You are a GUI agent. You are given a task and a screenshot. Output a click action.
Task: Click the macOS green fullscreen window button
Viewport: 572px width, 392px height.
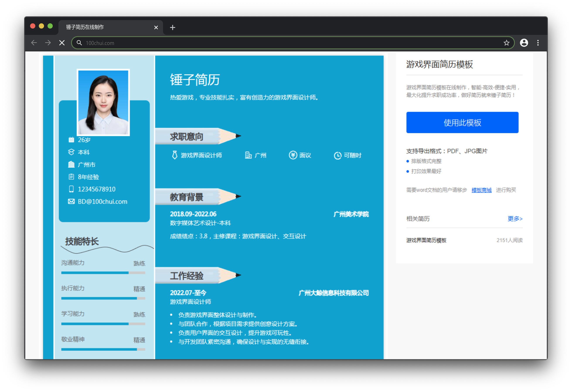(x=50, y=26)
